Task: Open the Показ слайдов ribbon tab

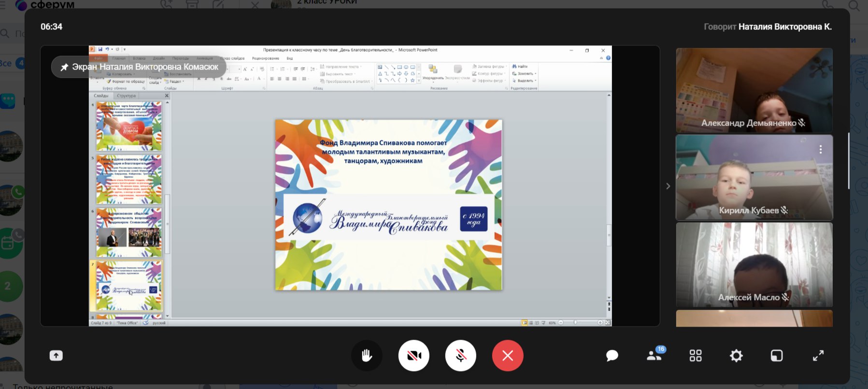Action: 232,58
